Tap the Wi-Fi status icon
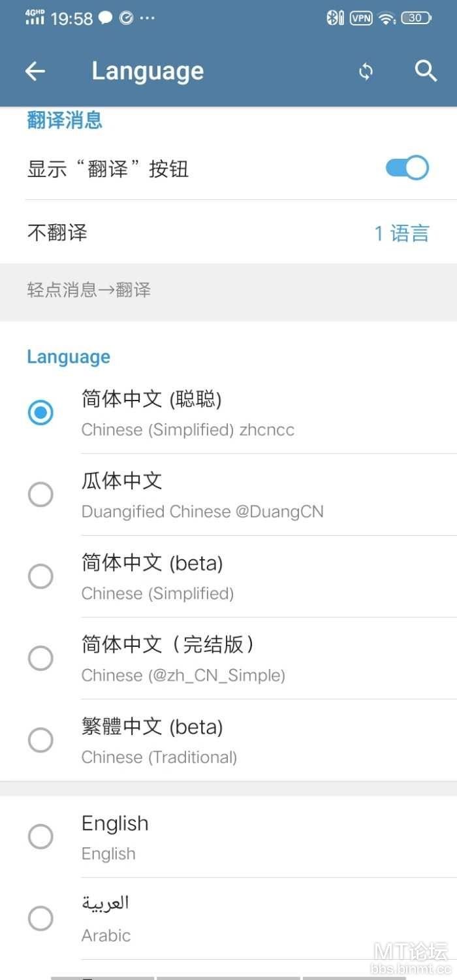This screenshot has width=457, height=980. 387,18
